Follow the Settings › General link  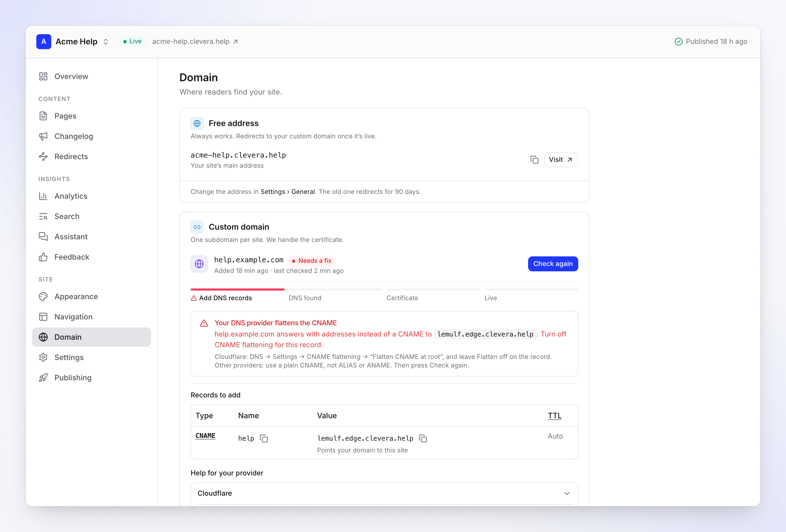[x=288, y=192]
